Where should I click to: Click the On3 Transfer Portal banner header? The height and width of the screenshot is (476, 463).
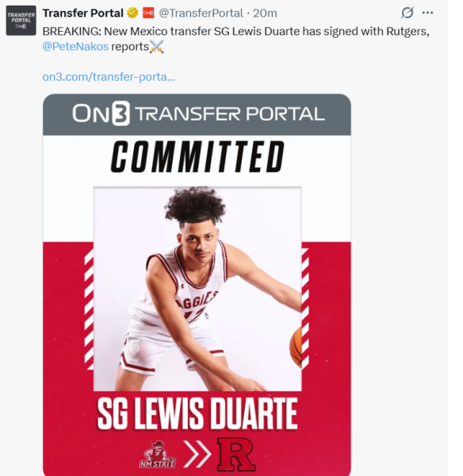[197, 114]
